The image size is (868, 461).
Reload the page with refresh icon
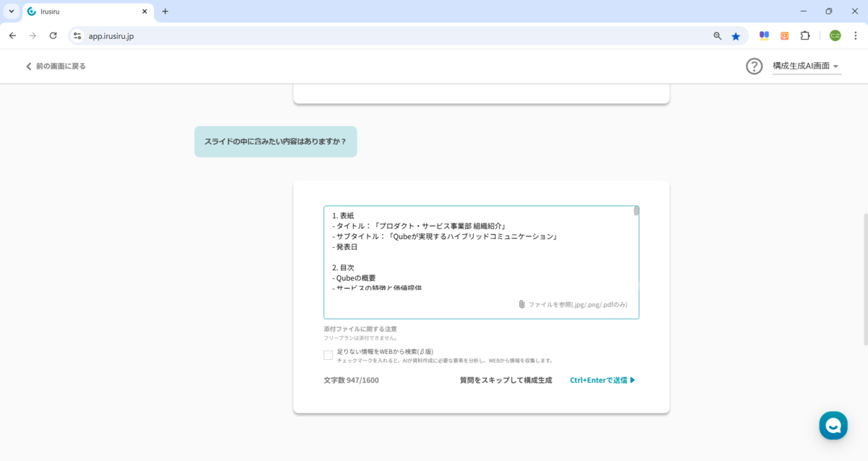pyautogui.click(x=53, y=35)
